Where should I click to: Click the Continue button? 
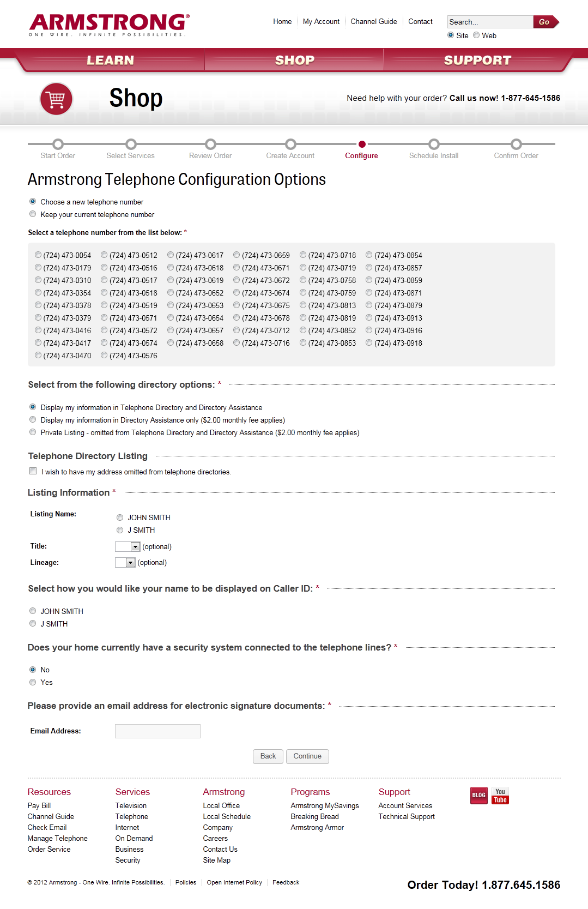tap(307, 756)
